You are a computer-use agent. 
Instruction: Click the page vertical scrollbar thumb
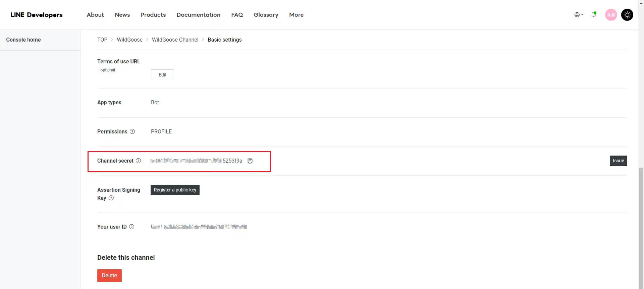click(x=641, y=228)
